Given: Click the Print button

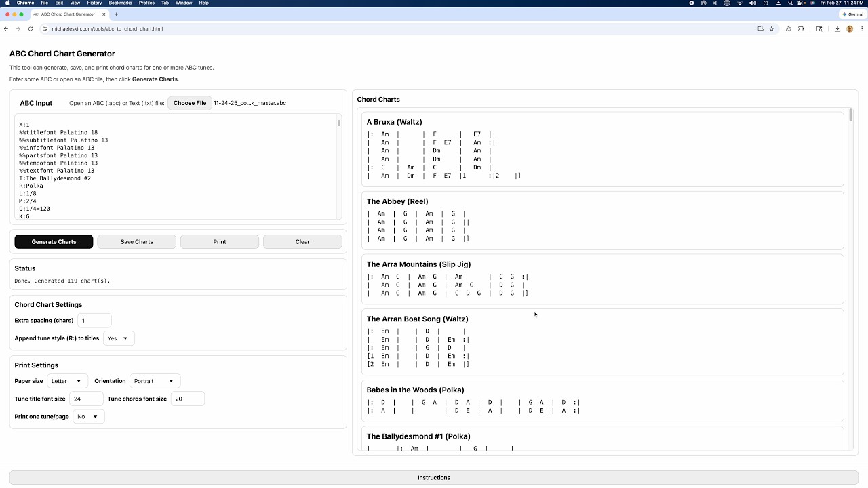Looking at the screenshot, I should 220,241.
